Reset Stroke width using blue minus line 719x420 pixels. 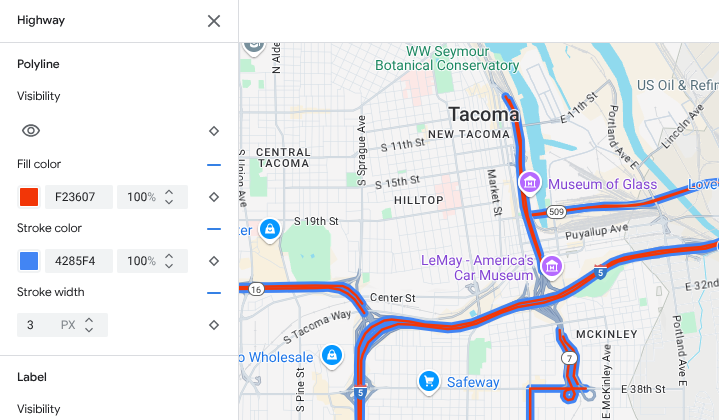[x=214, y=293]
